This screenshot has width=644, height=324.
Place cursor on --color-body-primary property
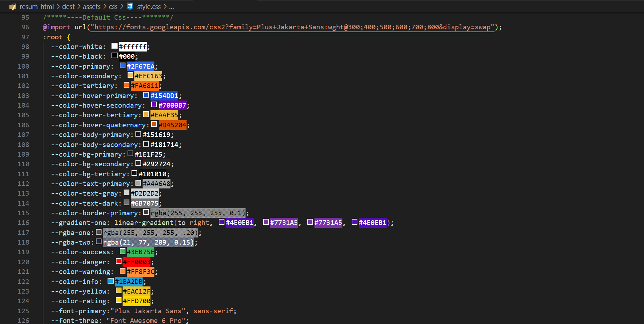(90, 135)
